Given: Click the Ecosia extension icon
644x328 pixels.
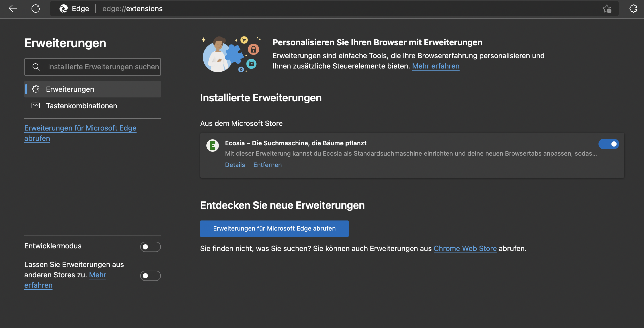Looking at the screenshot, I should pos(213,146).
